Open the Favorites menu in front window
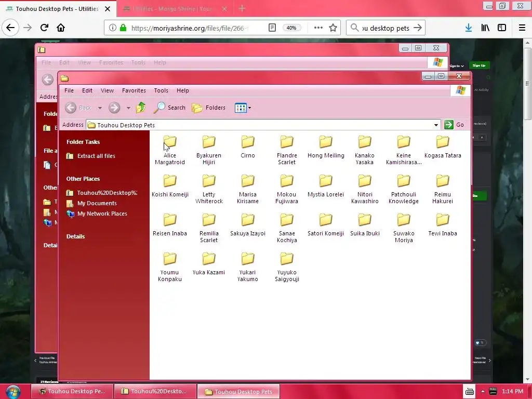Screen dimensions: 532x399 point(134,90)
